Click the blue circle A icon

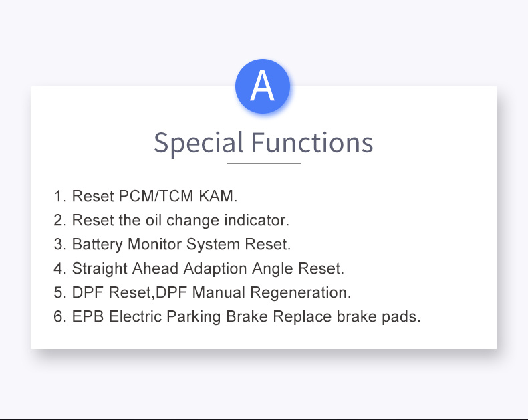click(263, 86)
